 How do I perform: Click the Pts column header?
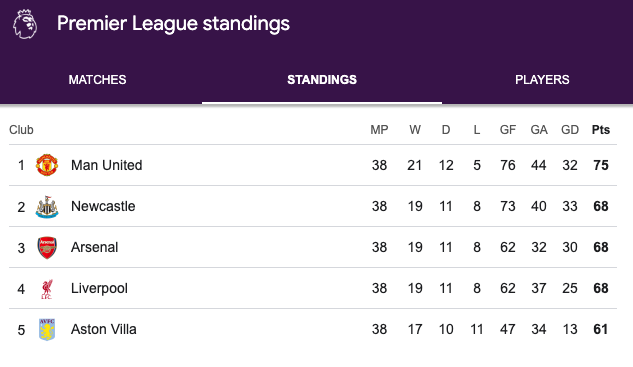point(601,130)
